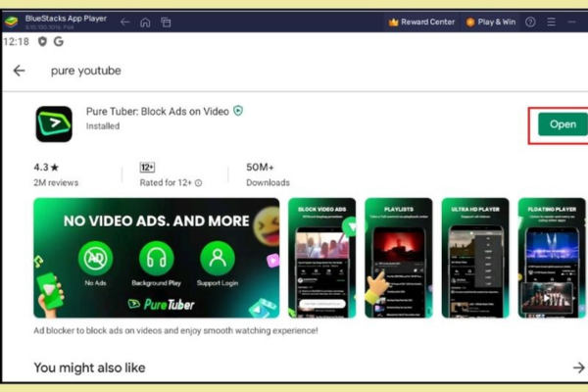Minimize the BlueStacks window
Image resolution: width=588 pixels, height=392 pixels.
[x=571, y=23]
